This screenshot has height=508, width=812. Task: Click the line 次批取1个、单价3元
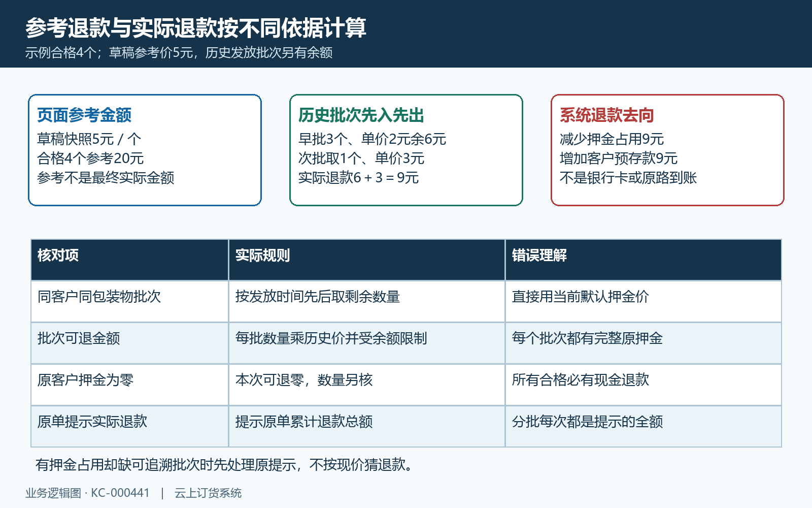click(361, 158)
